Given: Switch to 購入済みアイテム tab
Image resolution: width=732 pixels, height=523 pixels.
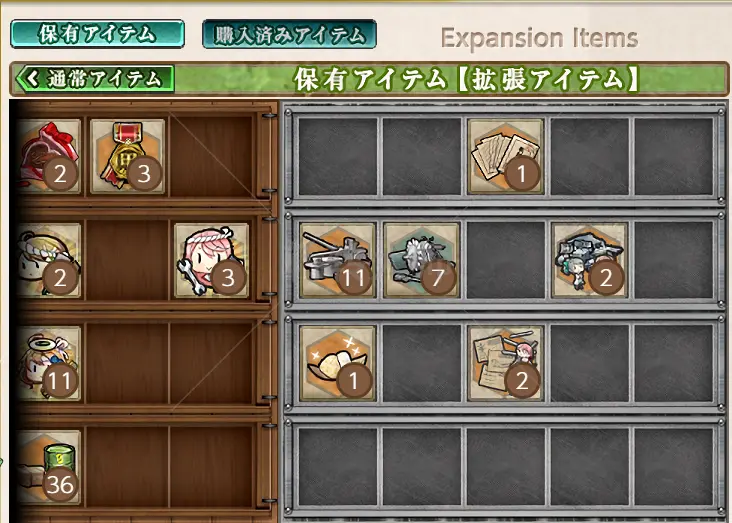Looking at the screenshot, I should pos(289,34).
